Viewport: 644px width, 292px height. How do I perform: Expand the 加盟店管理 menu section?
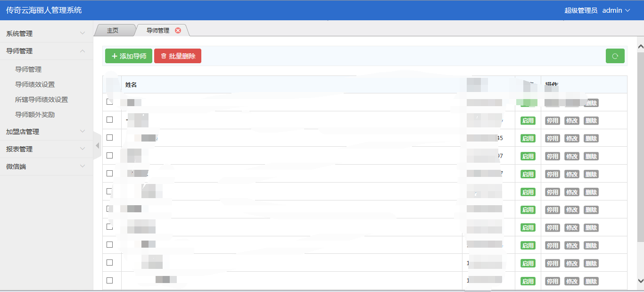pyautogui.click(x=46, y=132)
